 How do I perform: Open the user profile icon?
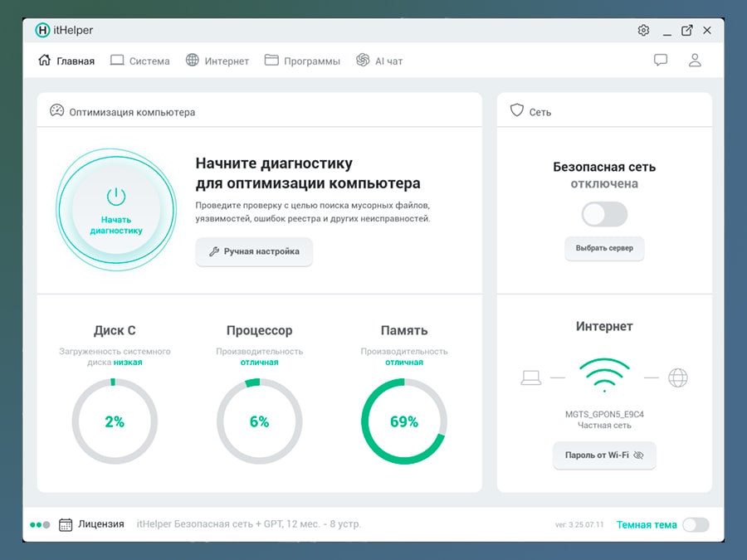click(x=696, y=61)
